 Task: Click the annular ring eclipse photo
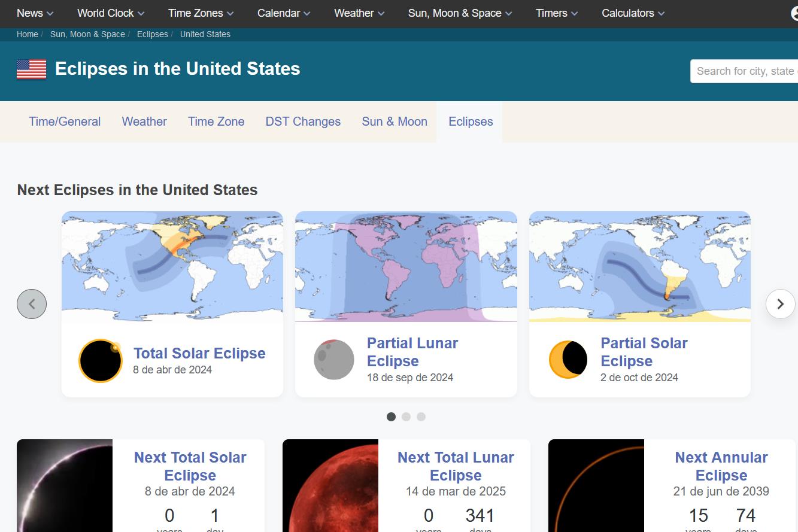(x=596, y=485)
